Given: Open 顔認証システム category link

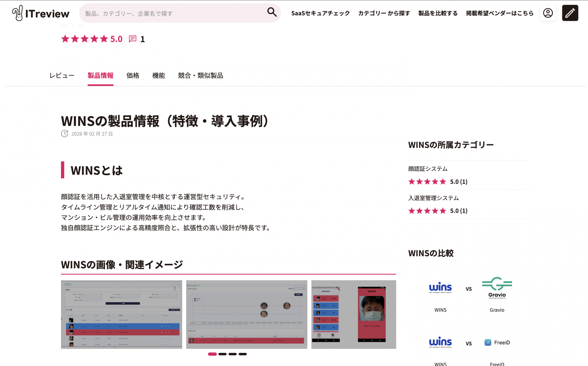Looking at the screenshot, I should pos(428,169).
